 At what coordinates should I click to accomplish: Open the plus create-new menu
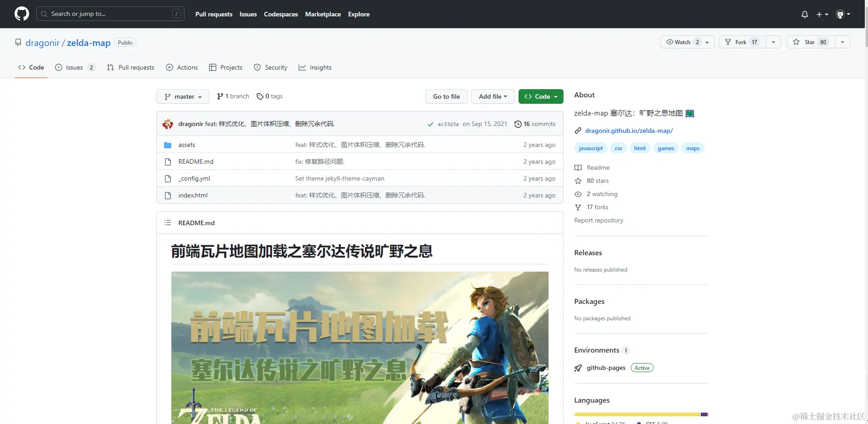click(x=822, y=15)
